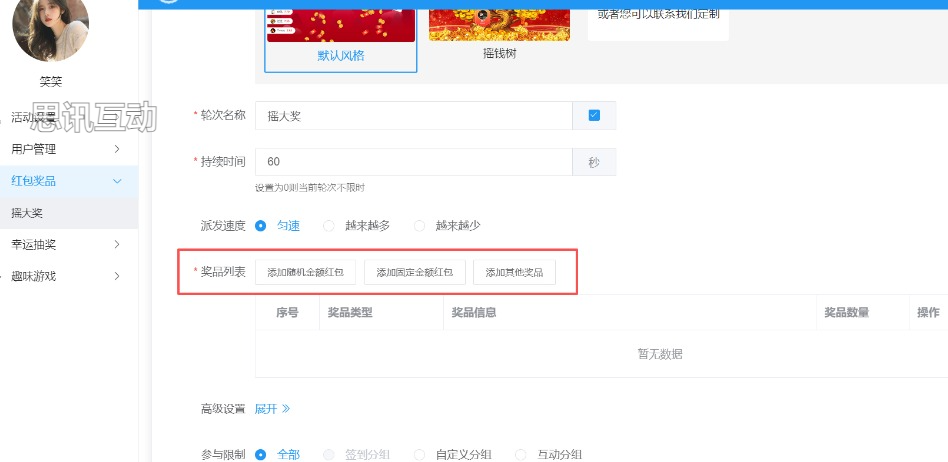
Task: Pick the 越来越少 speed radio button
Action: tap(419, 226)
